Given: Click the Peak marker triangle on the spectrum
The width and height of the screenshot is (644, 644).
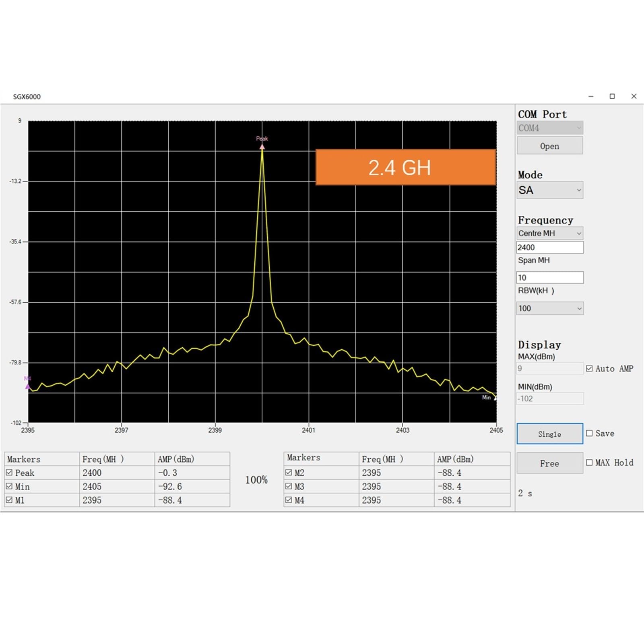Looking at the screenshot, I should (262, 147).
